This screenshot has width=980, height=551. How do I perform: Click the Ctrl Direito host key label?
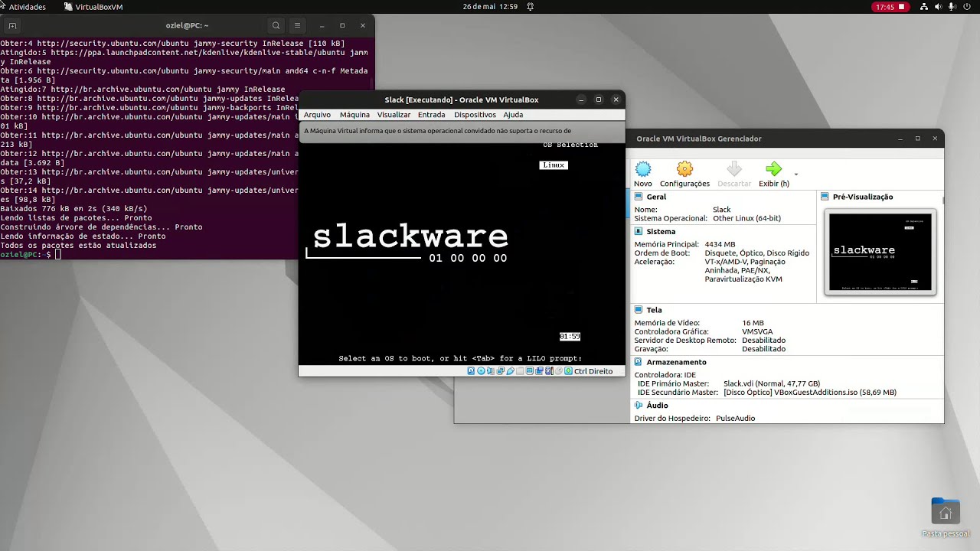[593, 371]
